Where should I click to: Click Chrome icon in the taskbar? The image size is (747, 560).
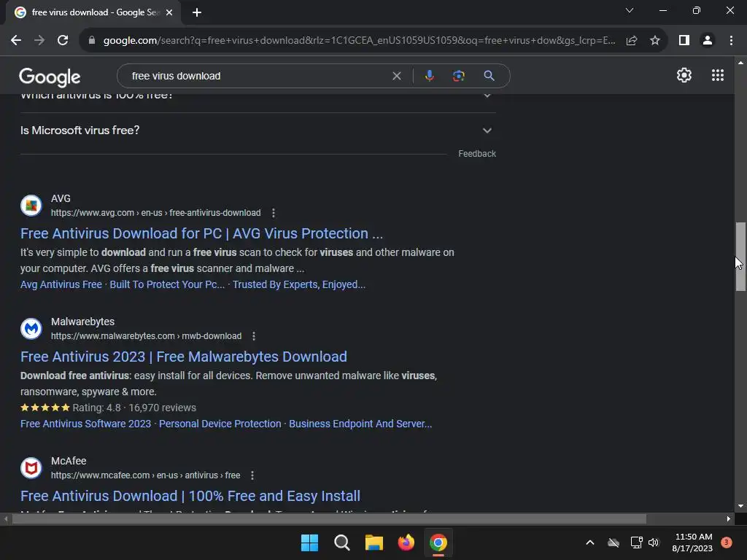point(438,542)
